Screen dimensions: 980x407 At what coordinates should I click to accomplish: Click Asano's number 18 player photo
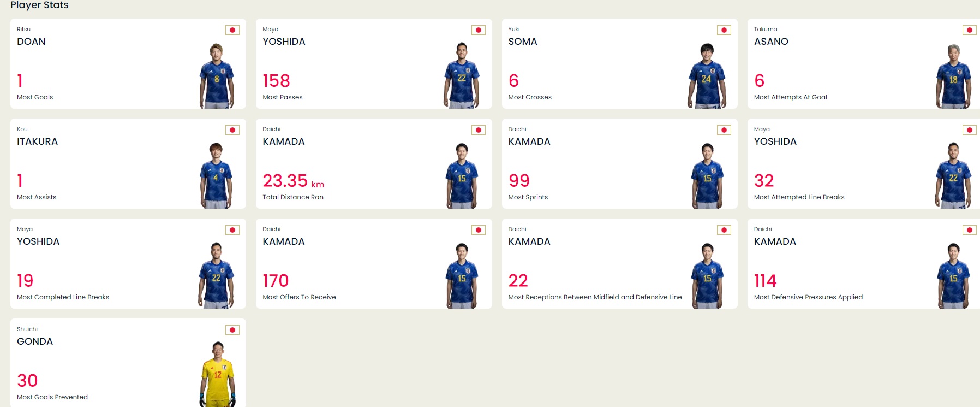[x=953, y=76]
